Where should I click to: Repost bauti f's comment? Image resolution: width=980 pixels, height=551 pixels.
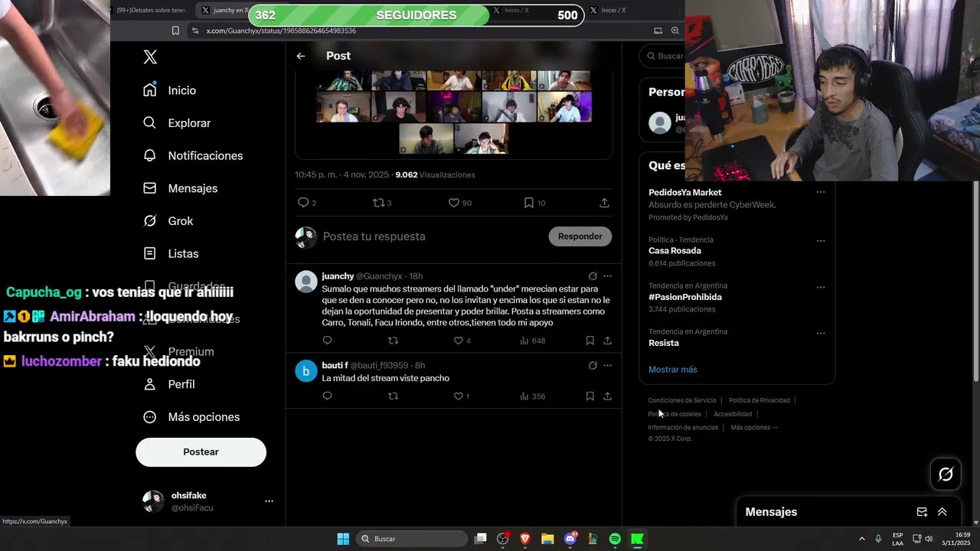[393, 396]
